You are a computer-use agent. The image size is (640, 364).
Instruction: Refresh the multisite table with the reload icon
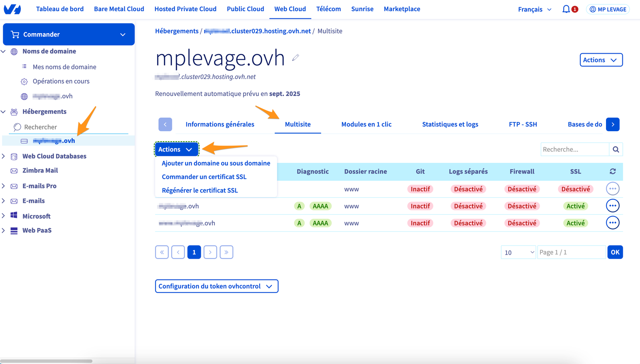tap(612, 171)
